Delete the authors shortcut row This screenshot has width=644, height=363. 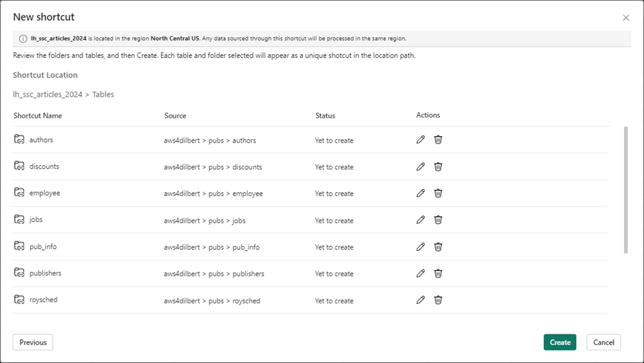[x=438, y=140]
